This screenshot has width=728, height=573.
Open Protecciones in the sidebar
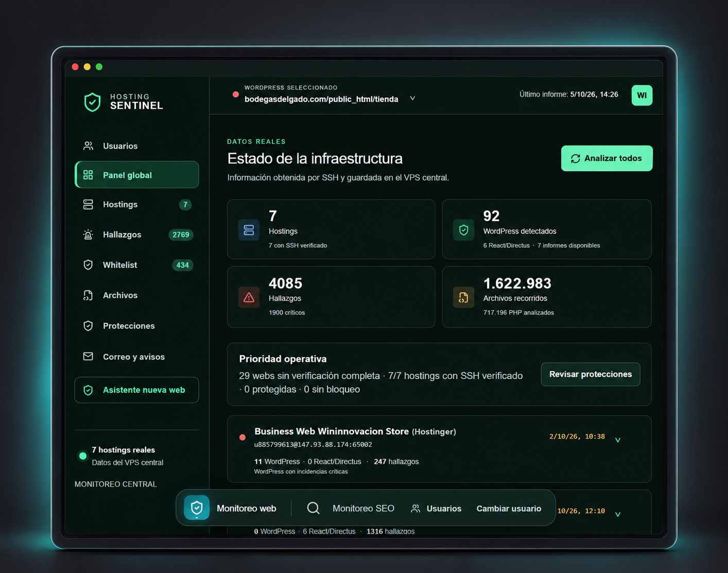137,326
